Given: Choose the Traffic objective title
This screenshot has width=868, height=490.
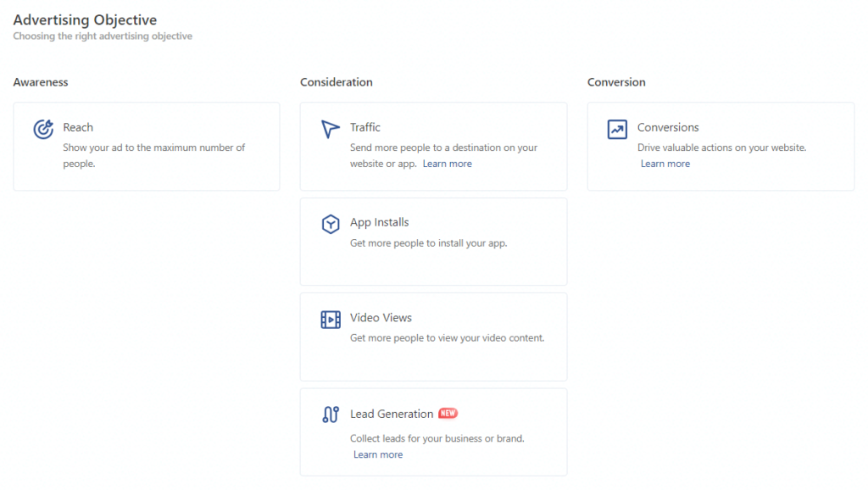Looking at the screenshot, I should pyautogui.click(x=365, y=127).
